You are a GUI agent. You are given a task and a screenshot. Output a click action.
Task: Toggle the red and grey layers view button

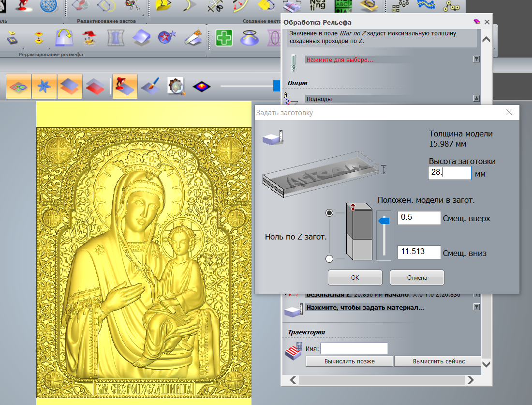(x=95, y=86)
